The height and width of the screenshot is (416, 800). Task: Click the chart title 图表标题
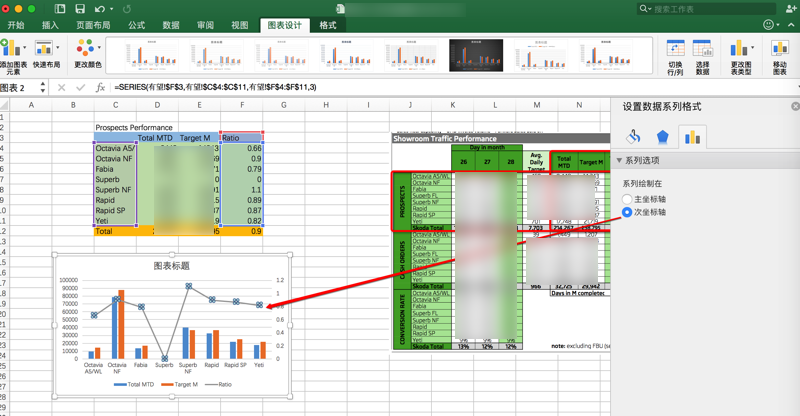click(171, 266)
